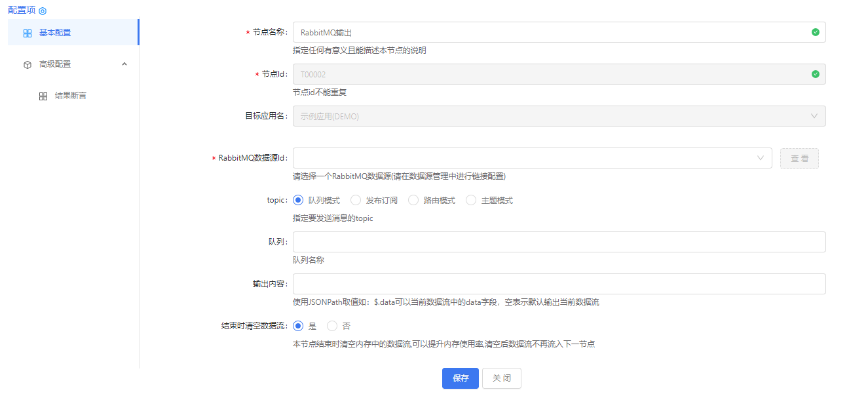The width and height of the screenshot is (868, 417).
Task: Open the 结果断言 menu item
Action: click(x=70, y=96)
